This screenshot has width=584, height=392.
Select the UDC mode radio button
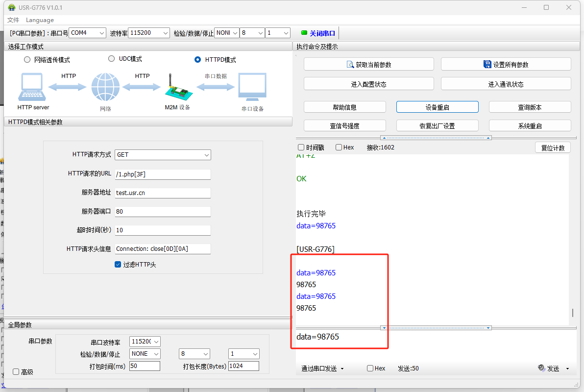tap(111, 59)
